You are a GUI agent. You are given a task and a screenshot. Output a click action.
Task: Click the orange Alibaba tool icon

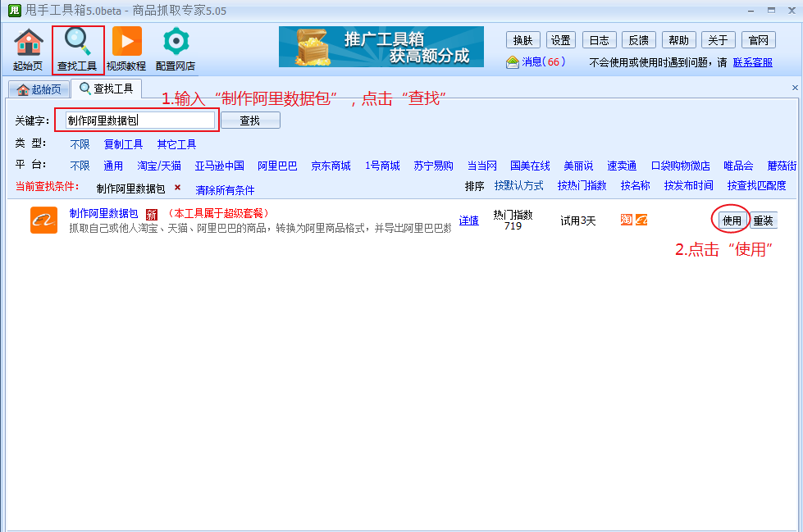[44, 221]
